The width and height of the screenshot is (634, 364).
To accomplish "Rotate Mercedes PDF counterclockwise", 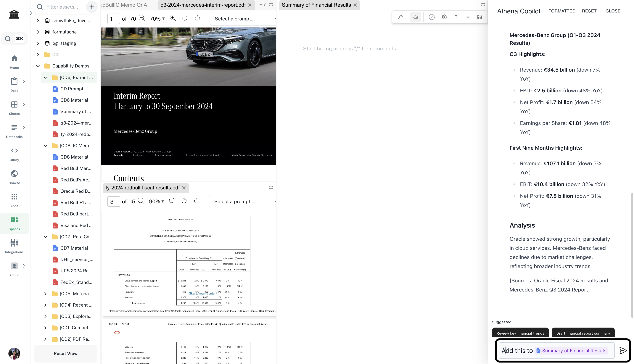I will click(x=185, y=18).
